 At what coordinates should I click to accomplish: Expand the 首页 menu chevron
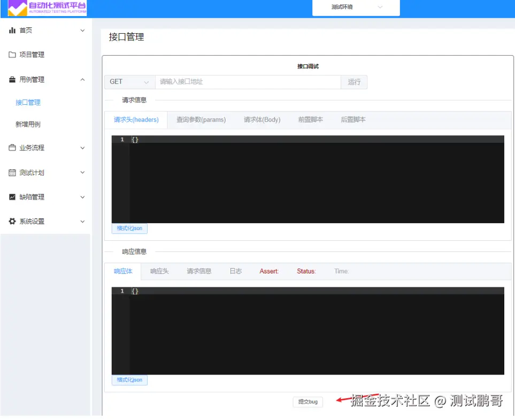pos(83,30)
